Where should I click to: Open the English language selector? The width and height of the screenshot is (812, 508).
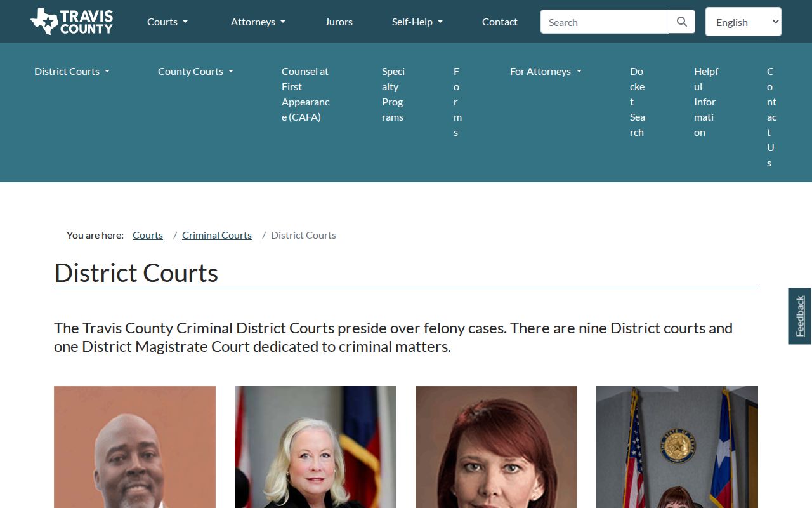point(743,22)
